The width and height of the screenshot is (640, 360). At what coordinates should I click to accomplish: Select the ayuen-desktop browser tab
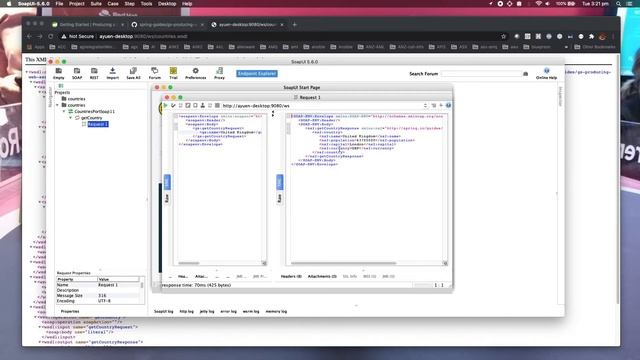click(247, 24)
